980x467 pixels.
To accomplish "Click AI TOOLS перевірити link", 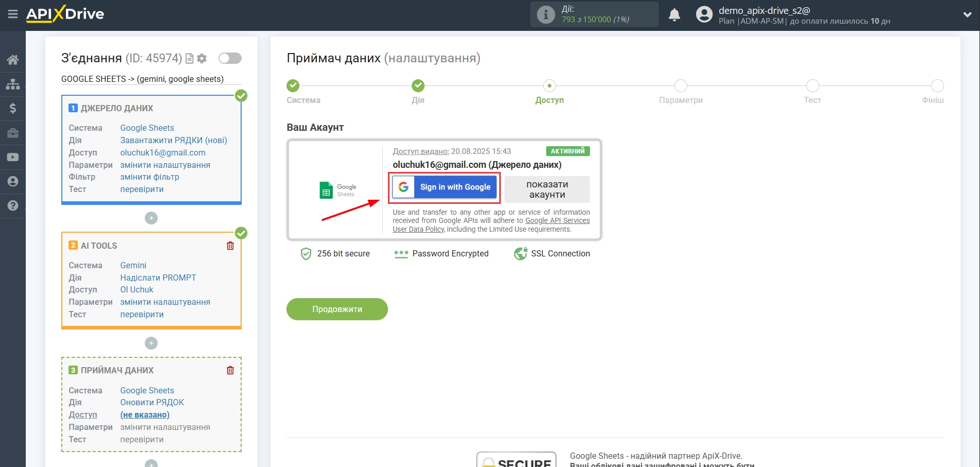I will pos(142,314).
